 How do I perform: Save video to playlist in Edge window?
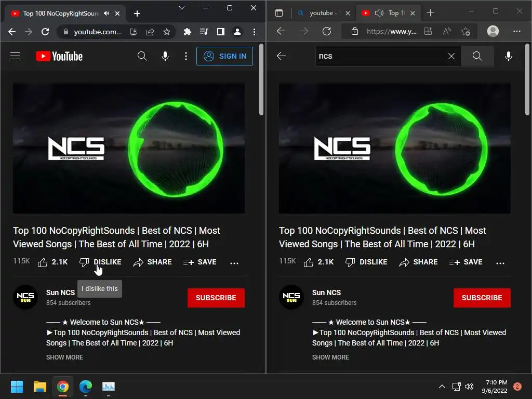[x=466, y=262]
